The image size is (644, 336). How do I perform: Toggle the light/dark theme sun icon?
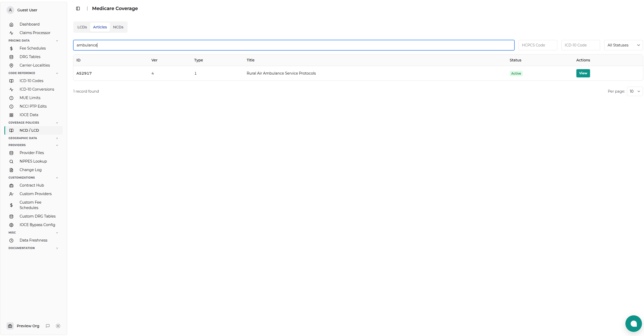point(58,326)
